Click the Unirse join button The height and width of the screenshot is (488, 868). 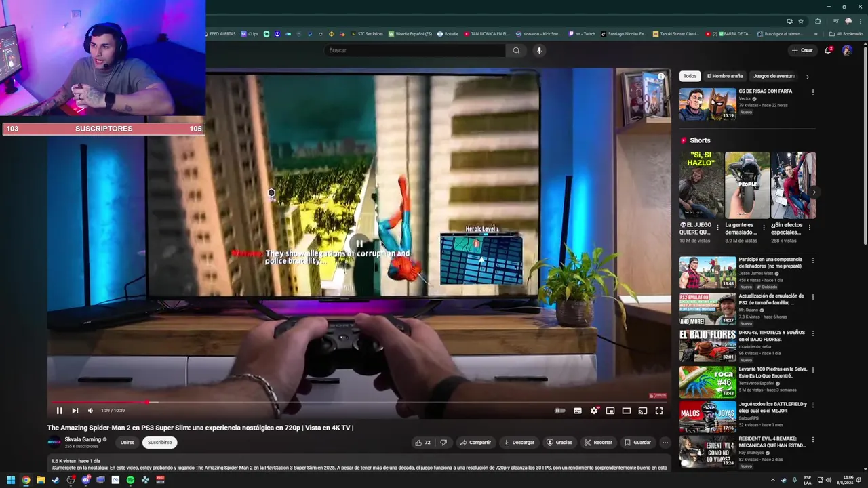coord(127,443)
